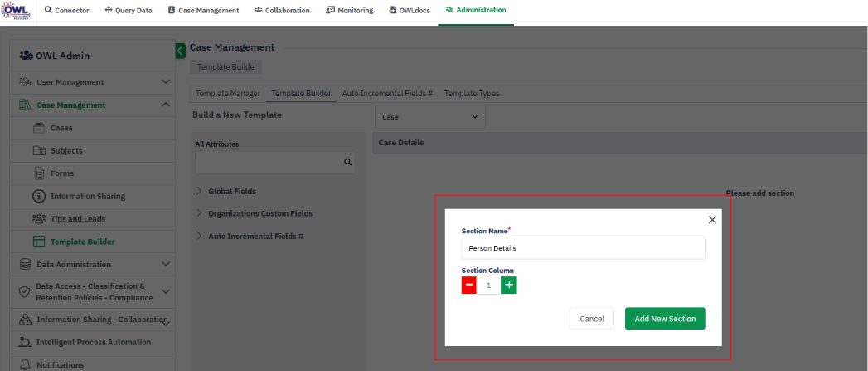Close the add section dialog

[x=712, y=220]
